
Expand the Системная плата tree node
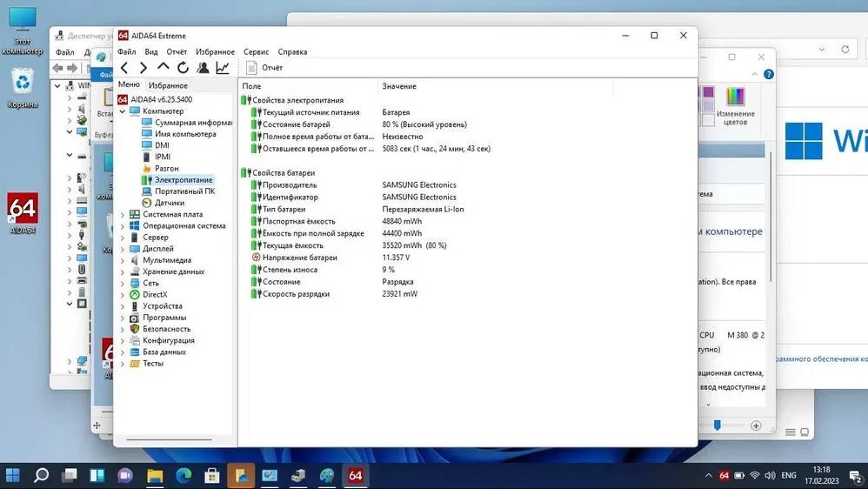click(122, 214)
